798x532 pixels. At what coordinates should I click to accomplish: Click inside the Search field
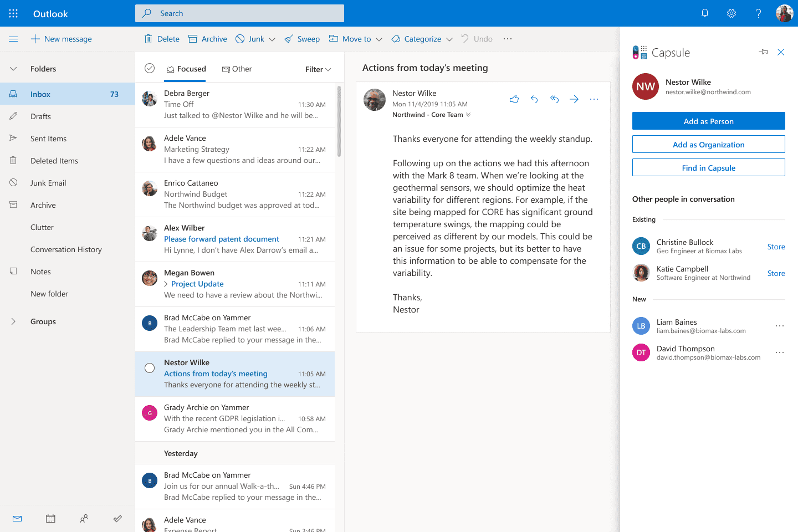pyautogui.click(x=239, y=13)
